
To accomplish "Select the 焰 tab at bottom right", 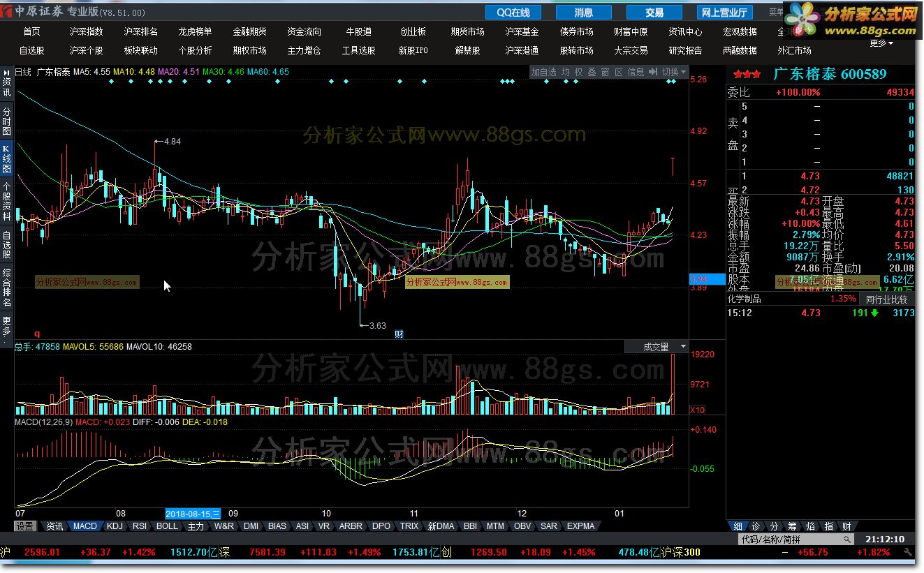I will (810, 526).
